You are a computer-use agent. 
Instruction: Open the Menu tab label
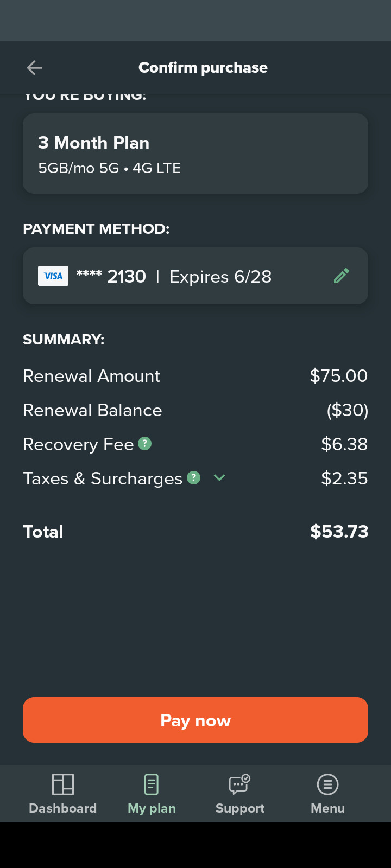[328, 808]
